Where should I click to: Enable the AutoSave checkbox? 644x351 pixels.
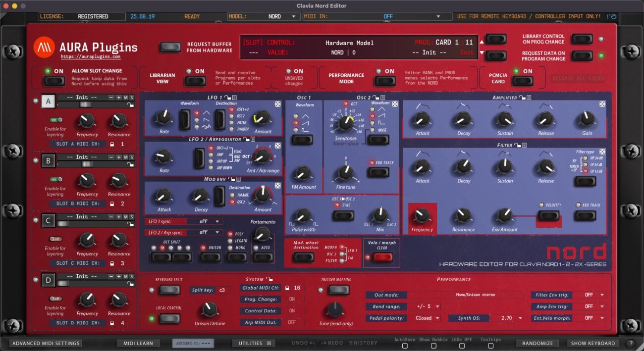[x=404, y=346]
